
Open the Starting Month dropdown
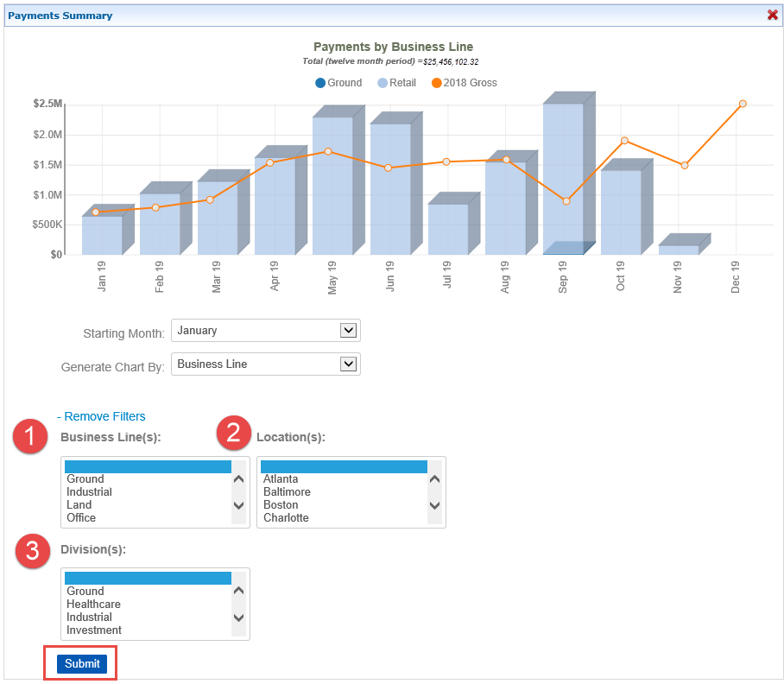pos(265,331)
